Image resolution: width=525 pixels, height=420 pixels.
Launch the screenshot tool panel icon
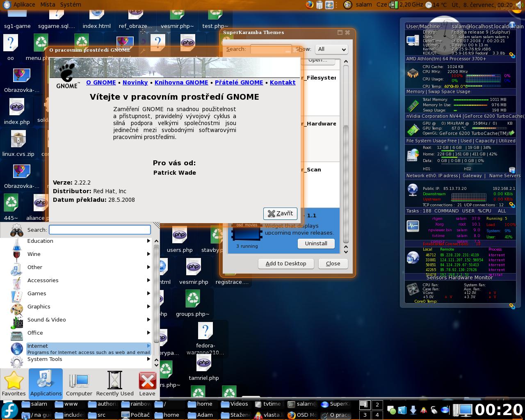329,5
